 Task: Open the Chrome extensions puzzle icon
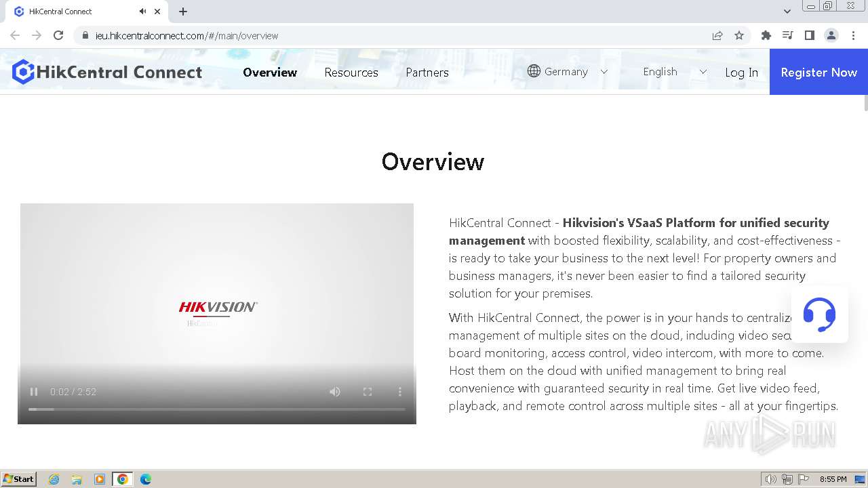pyautogui.click(x=766, y=35)
